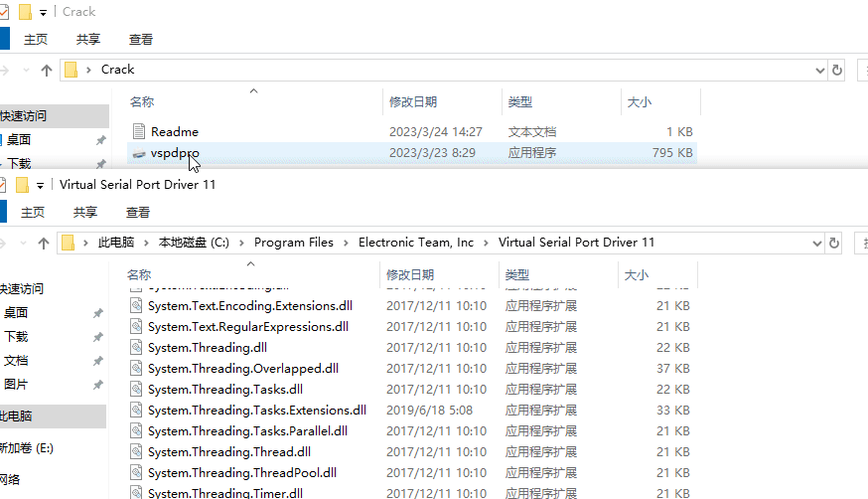This screenshot has width=868, height=499.
Task: Sort Crack folder by 类型 column
Action: coord(519,102)
